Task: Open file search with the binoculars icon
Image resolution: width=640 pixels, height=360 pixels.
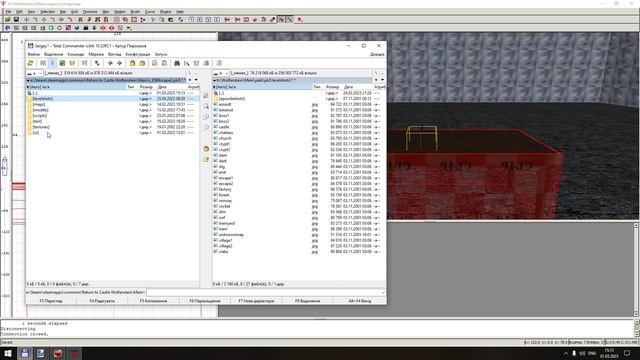Action: (x=177, y=63)
